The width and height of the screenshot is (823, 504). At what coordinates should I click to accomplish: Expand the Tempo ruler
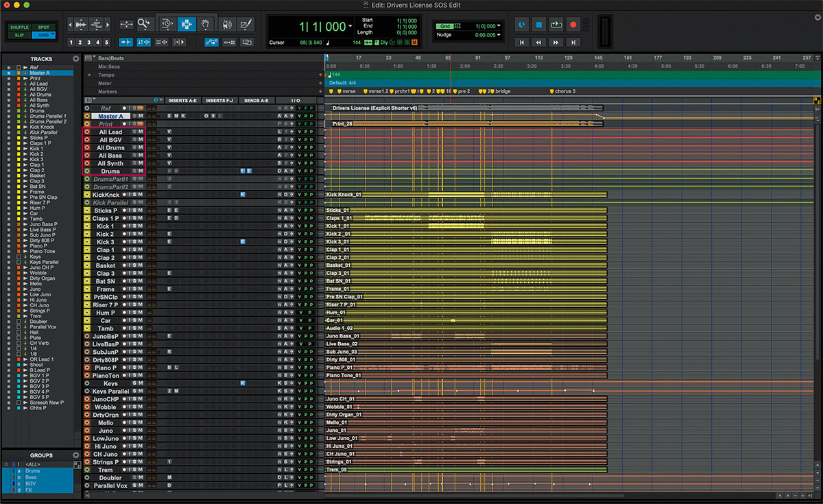pyautogui.click(x=90, y=75)
